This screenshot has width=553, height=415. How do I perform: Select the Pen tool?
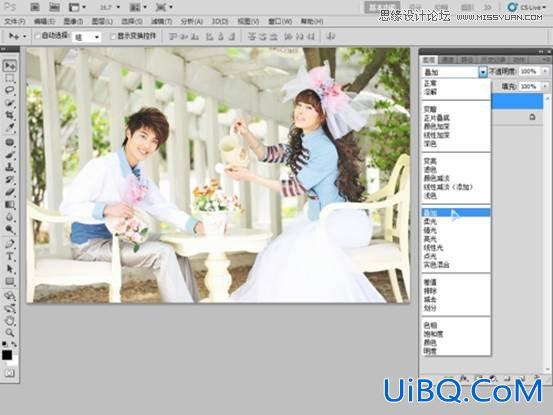[10, 243]
